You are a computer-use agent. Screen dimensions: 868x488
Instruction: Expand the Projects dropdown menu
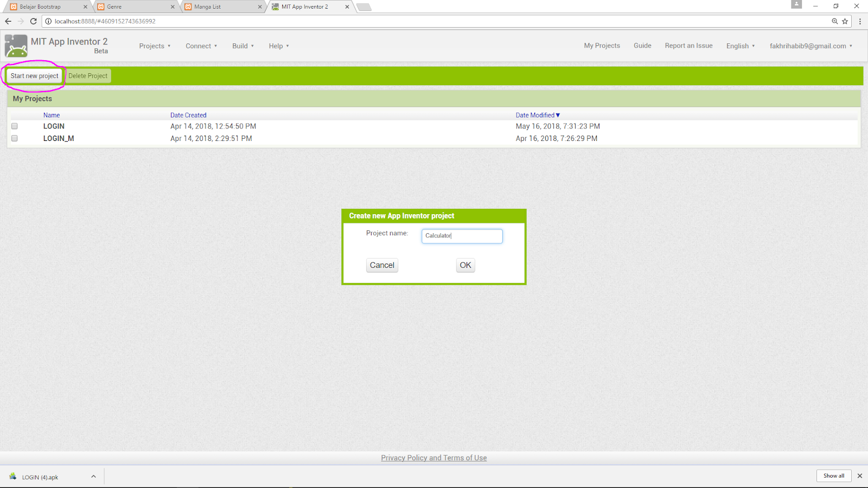pos(155,46)
